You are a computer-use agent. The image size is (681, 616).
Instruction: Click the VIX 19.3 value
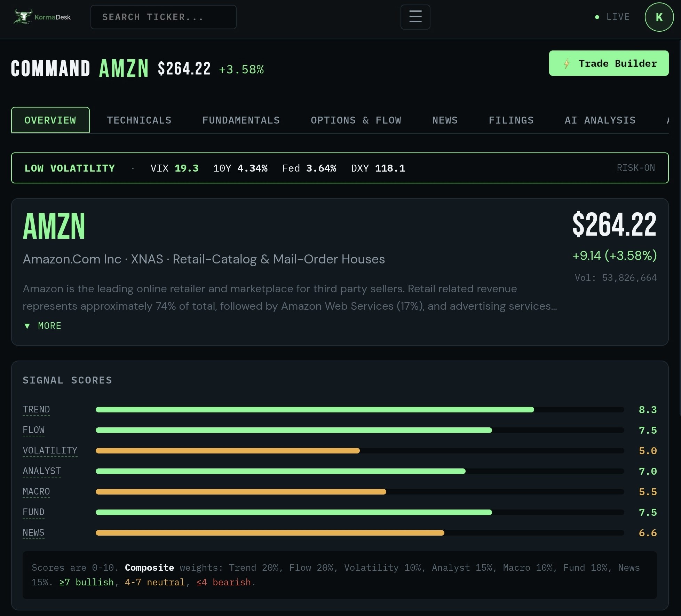pyautogui.click(x=174, y=168)
